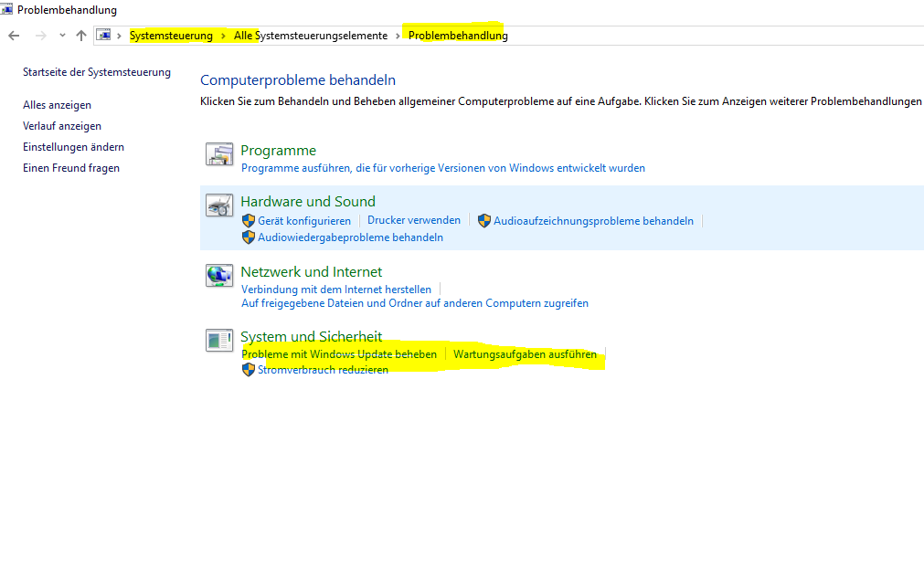Image resolution: width=924 pixels, height=569 pixels.
Task: Click Alles anzeigen in the sidebar
Action: tap(58, 105)
